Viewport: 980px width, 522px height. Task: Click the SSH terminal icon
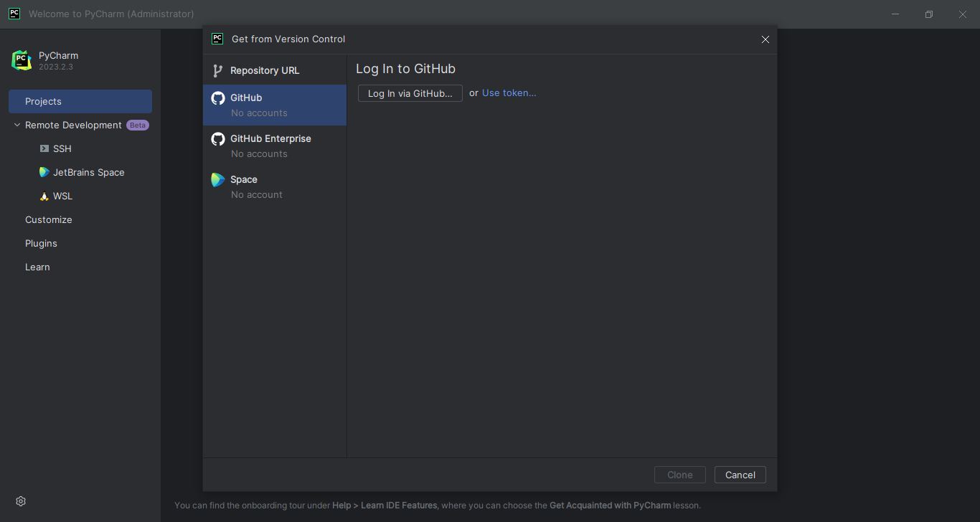(x=44, y=148)
